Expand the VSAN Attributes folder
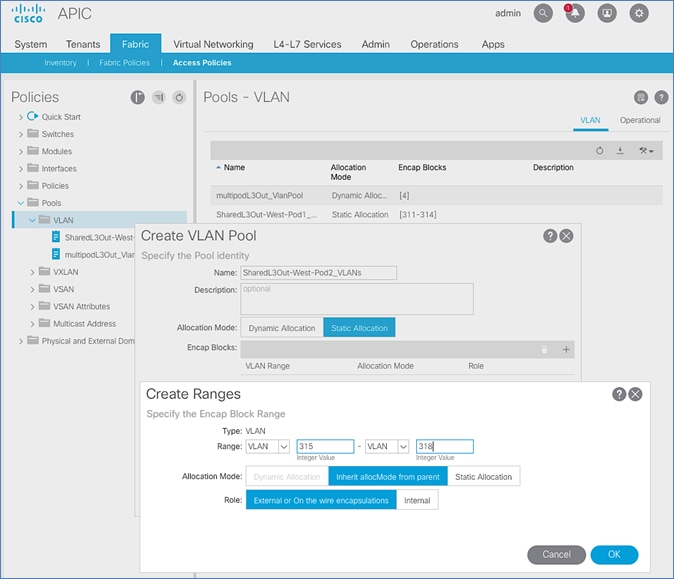Viewport: 674px width, 579px height. tap(32, 307)
